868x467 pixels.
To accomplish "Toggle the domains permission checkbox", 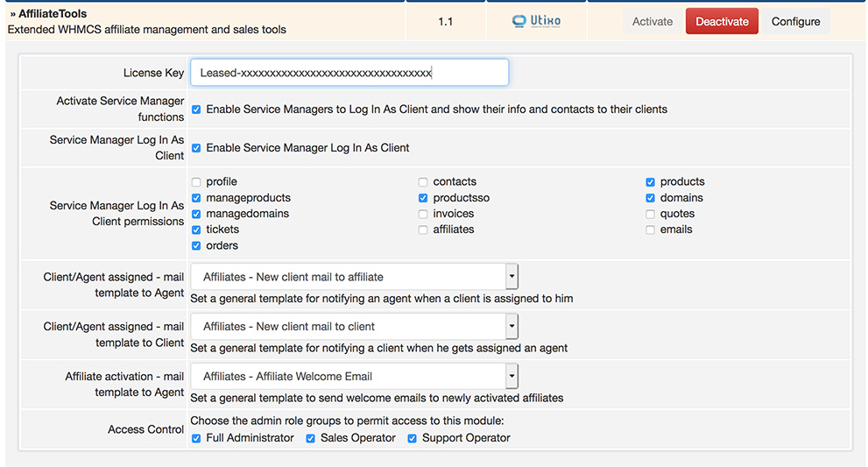I will pyautogui.click(x=650, y=198).
